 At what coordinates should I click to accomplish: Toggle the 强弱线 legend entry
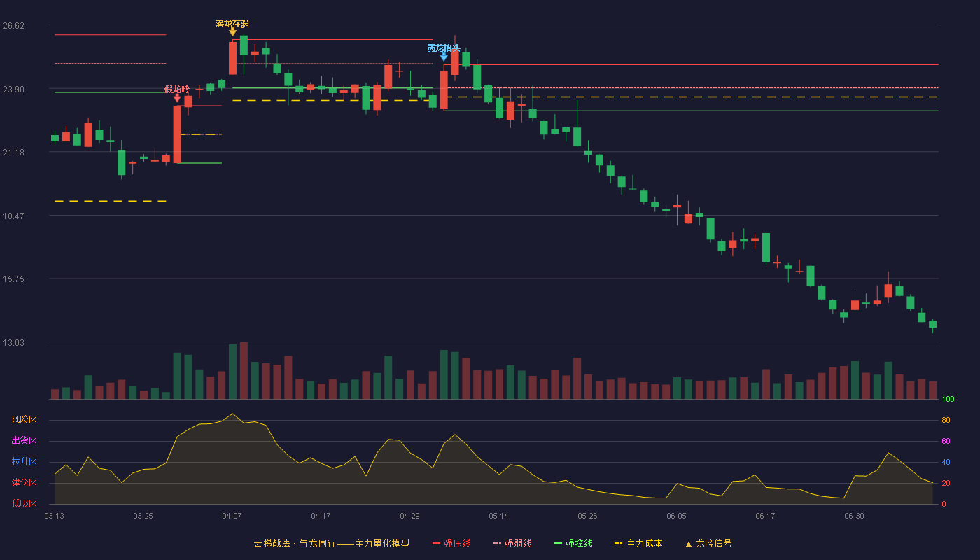point(512,543)
